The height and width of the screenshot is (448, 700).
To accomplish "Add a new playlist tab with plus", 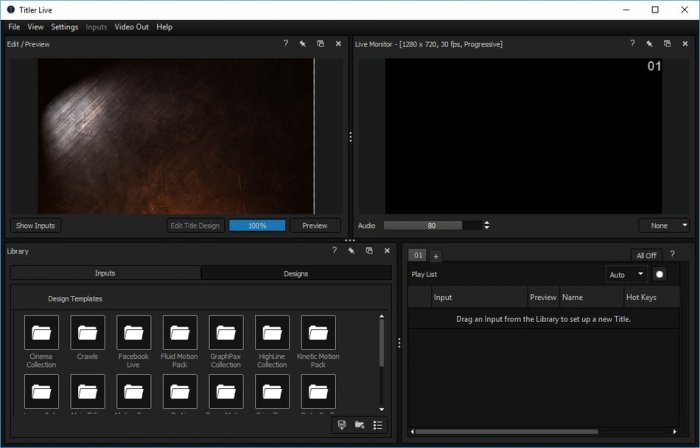I will (435, 256).
